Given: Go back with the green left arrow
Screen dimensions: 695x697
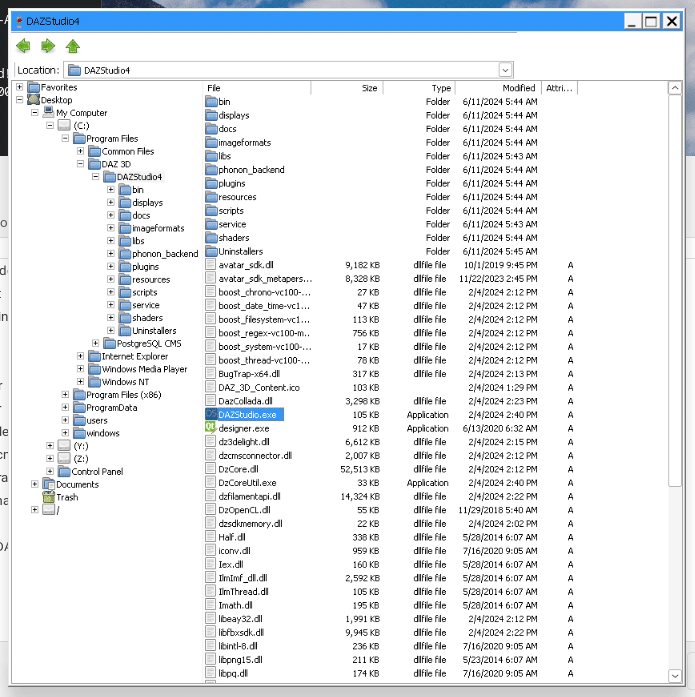Looking at the screenshot, I should point(23,46).
